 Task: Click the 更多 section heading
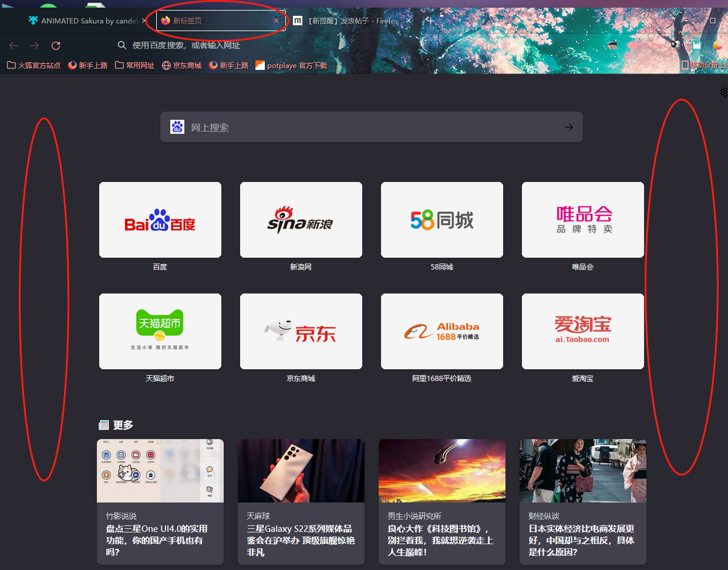click(x=116, y=425)
